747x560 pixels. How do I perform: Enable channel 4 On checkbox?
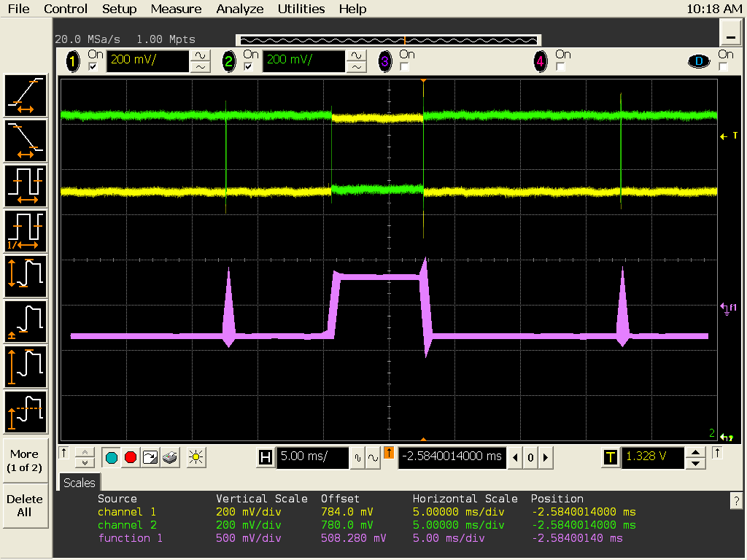click(x=560, y=66)
